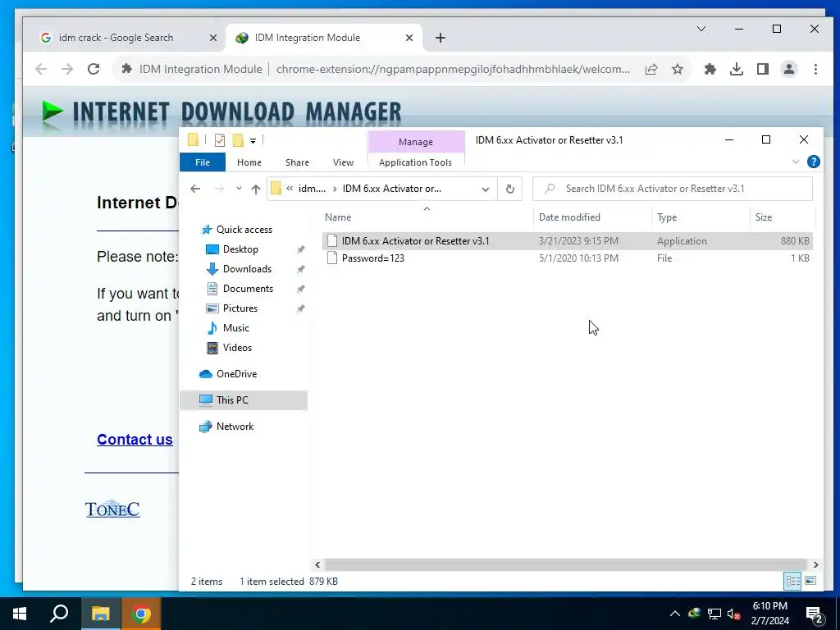Viewport: 840px width, 630px height.
Task: Click the Tonec logo link
Action: tap(112, 509)
